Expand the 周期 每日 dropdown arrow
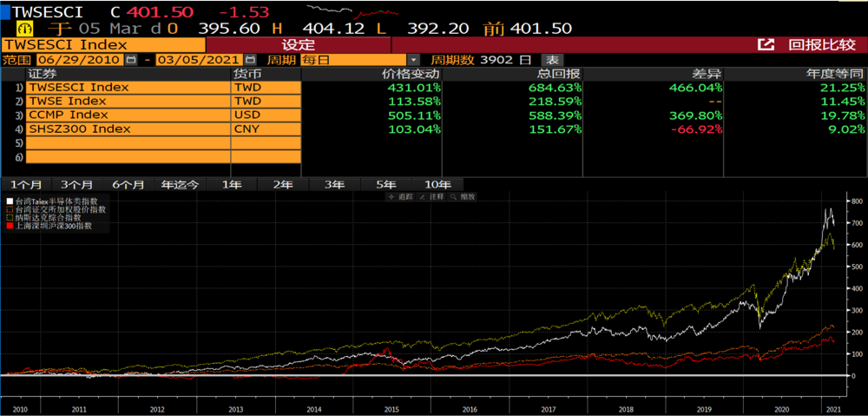 [414, 60]
